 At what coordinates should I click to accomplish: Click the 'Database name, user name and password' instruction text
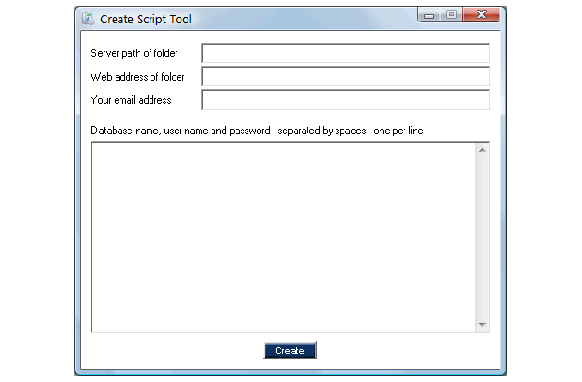[257, 131]
